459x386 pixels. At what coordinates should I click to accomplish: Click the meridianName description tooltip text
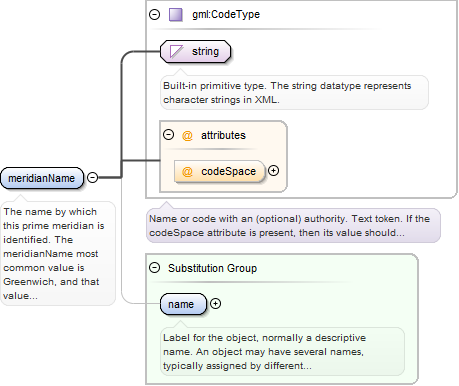tap(54, 254)
